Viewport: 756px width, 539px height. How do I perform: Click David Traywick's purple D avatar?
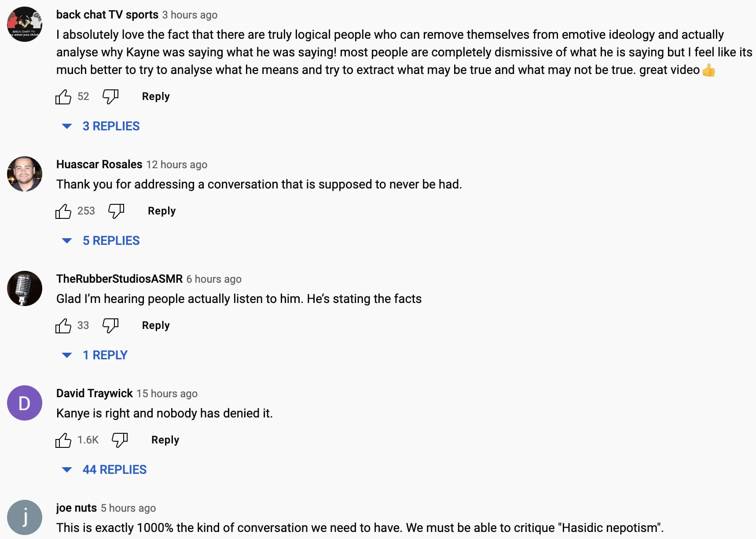click(25, 403)
